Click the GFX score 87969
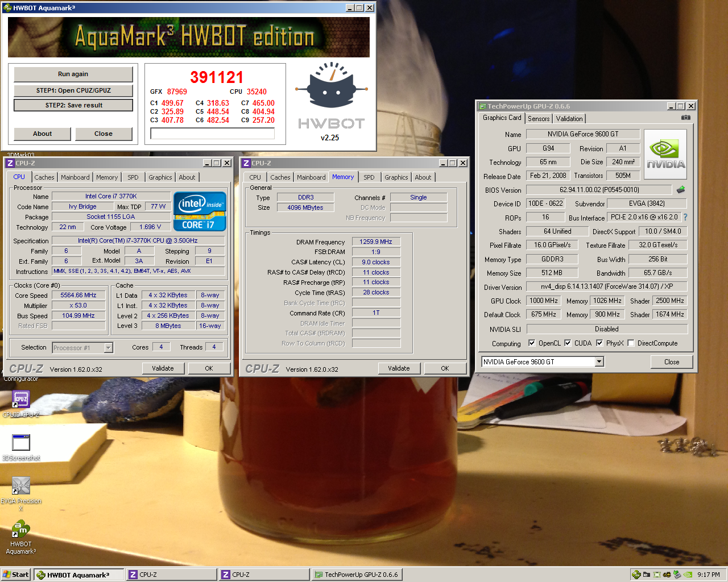This screenshot has height=582, width=728. point(177,92)
